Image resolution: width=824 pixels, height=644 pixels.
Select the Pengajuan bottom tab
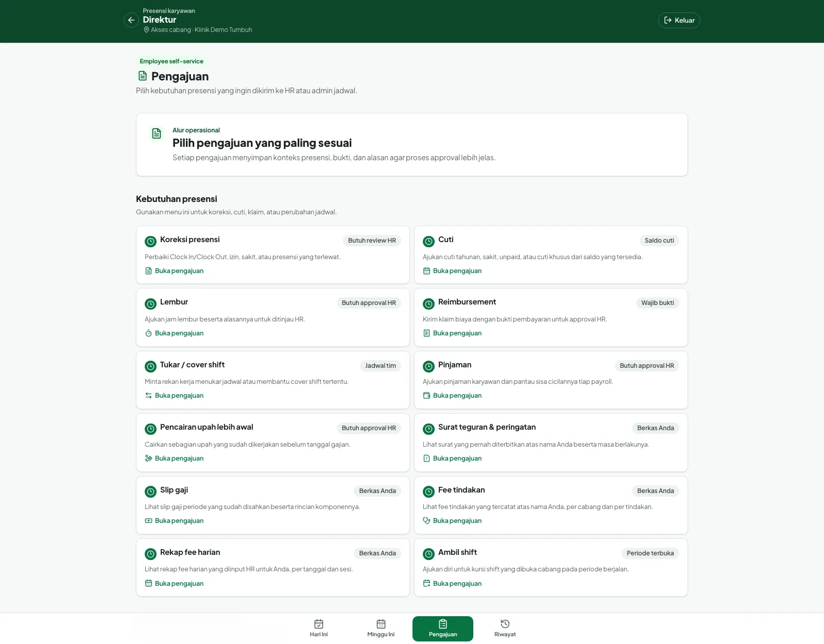pyautogui.click(x=443, y=629)
